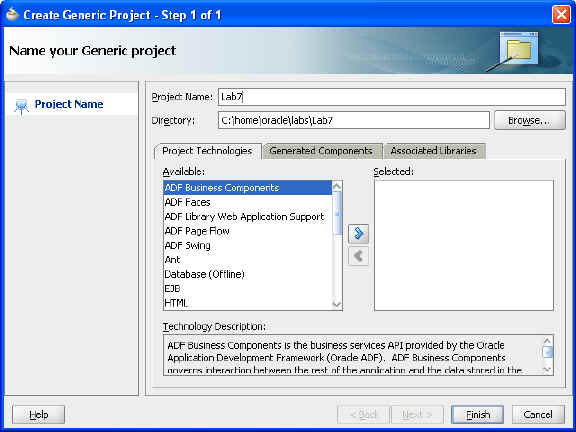This screenshot has height=432, width=576.
Task: Click the Cancel button
Action: click(x=538, y=415)
